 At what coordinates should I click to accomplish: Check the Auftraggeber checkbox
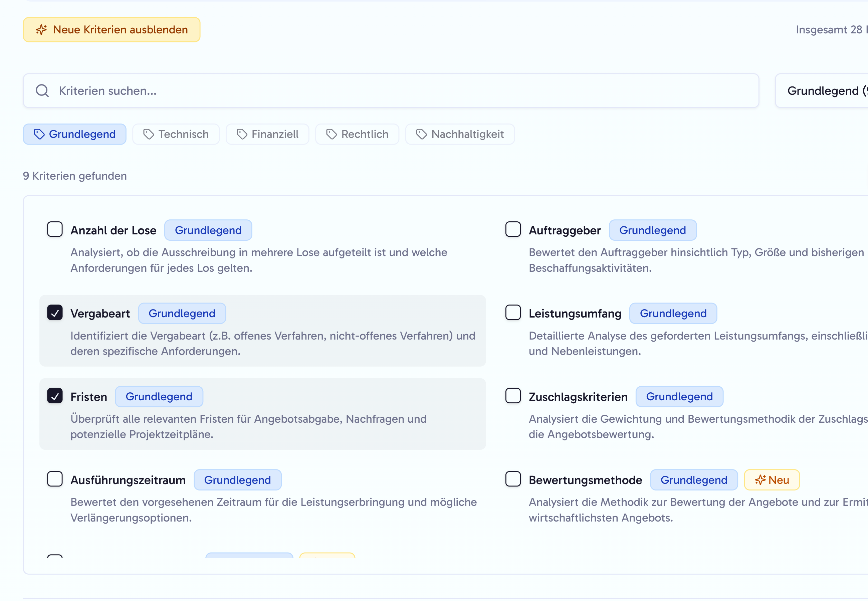[513, 229]
